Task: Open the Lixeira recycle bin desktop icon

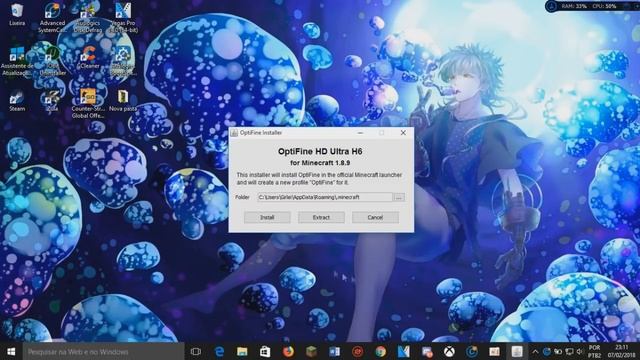Action: point(17,15)
